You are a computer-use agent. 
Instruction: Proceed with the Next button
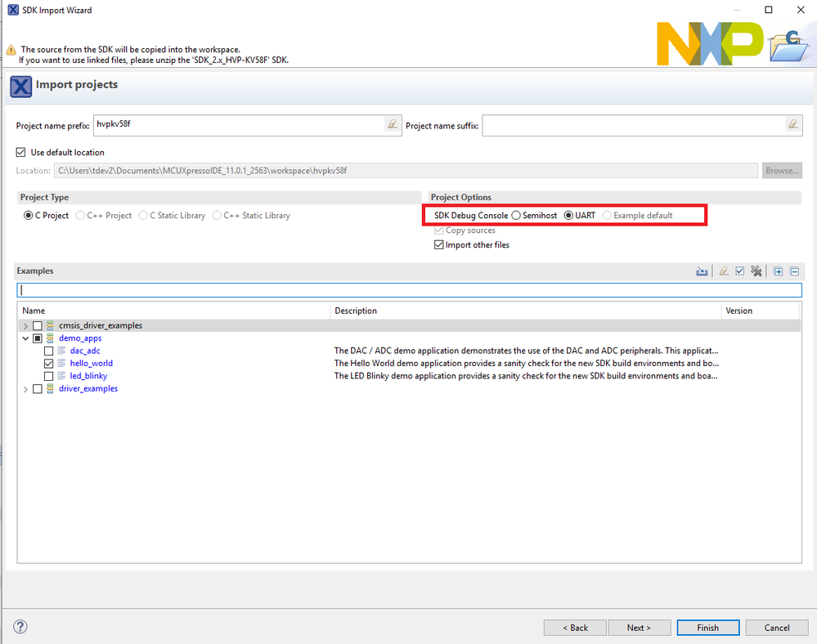pos(640,628)
